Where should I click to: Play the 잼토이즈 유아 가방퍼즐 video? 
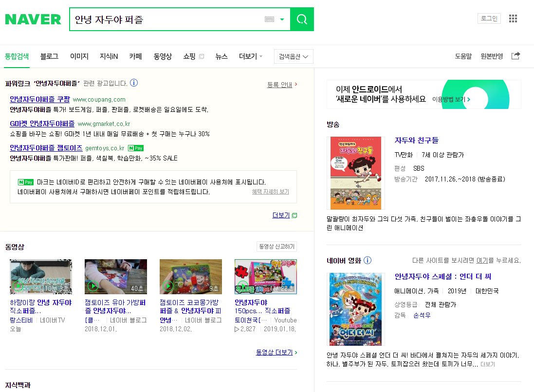tap(116, 277)
